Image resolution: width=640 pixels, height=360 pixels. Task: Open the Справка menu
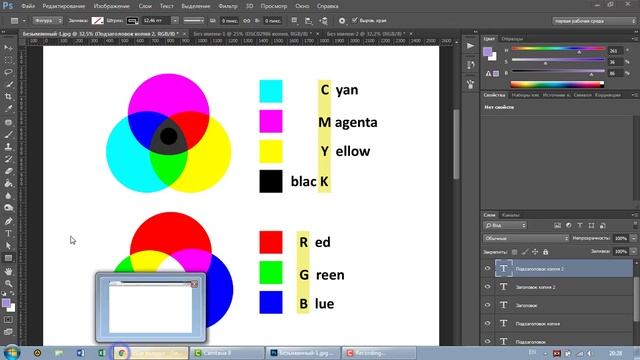pyautogui.click(x=327, y=6)
